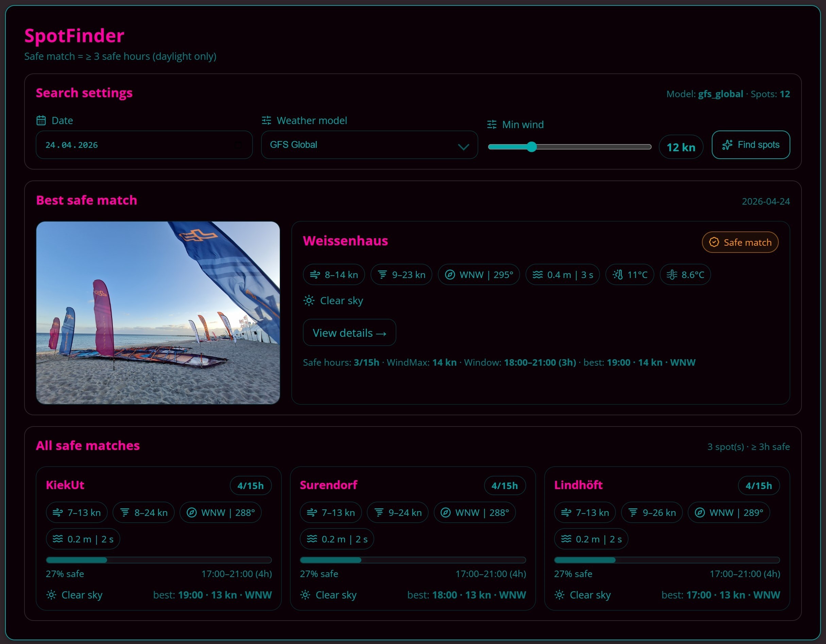Click the gust icon in Lindhöft 9–26 kn chip
The image size is (826, 644).
click(x=633, y=512)
